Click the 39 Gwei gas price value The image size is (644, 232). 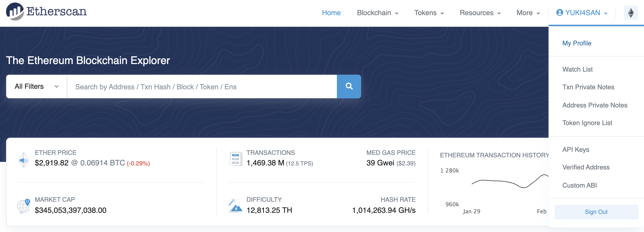[380, 163]
